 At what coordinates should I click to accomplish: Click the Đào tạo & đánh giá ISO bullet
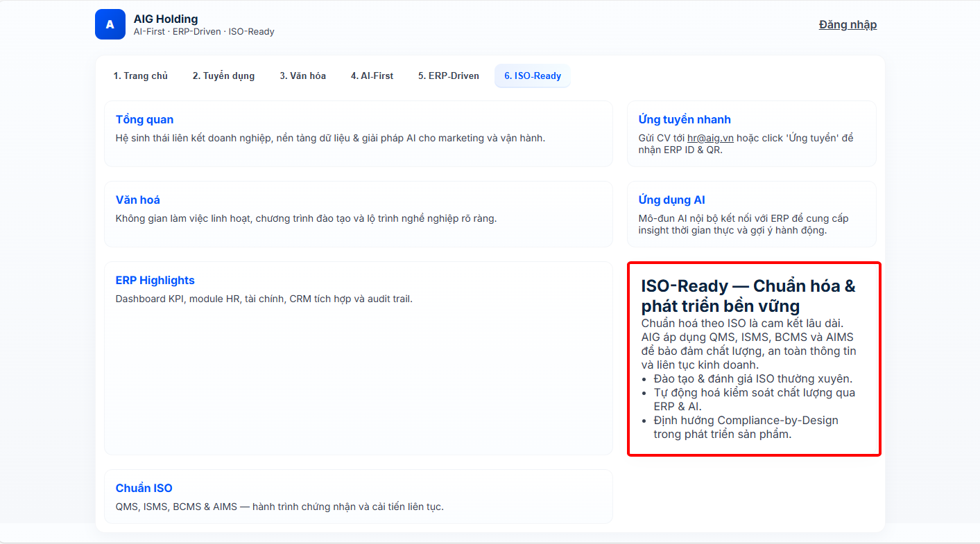pyautogui.click(x=753, y=378)
